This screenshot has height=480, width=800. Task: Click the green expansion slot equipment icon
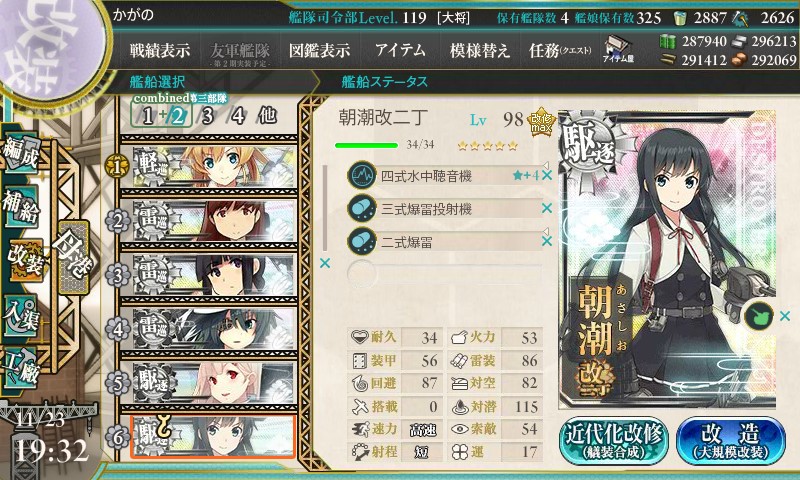tap(759, 316)
